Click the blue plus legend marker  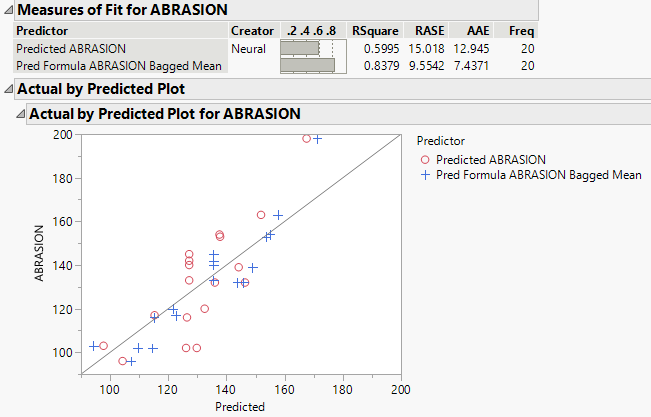coord(425,174)
